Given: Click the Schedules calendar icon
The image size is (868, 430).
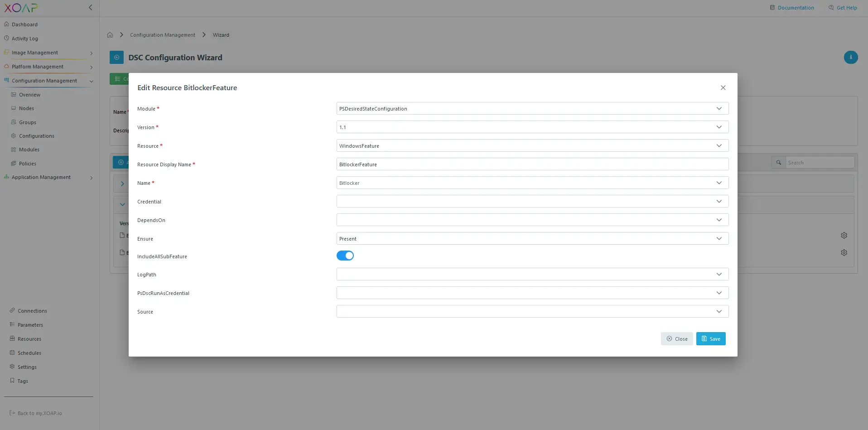Looking at the screenshot, I should (x=12, y=353).
